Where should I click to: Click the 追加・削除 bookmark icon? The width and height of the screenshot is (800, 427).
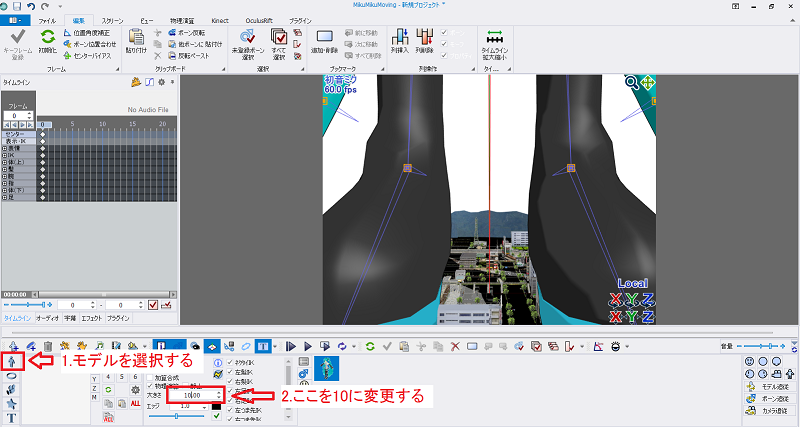(x=324, y=37)
